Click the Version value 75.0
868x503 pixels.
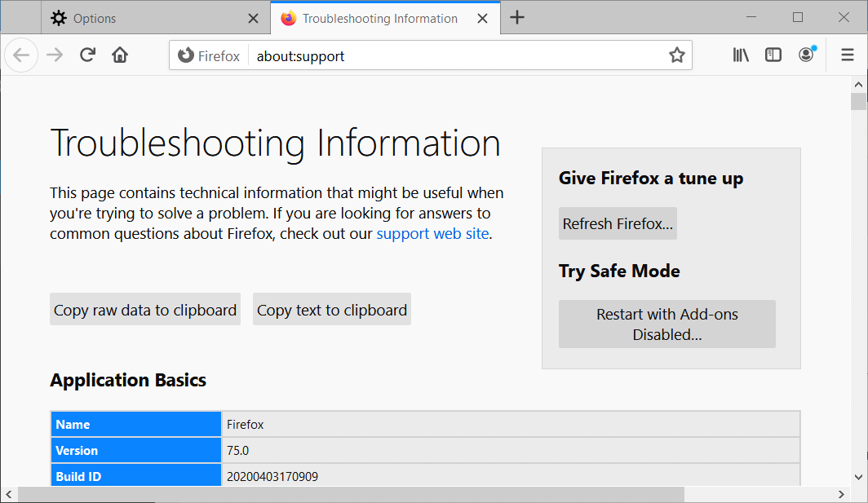point(237,451)
